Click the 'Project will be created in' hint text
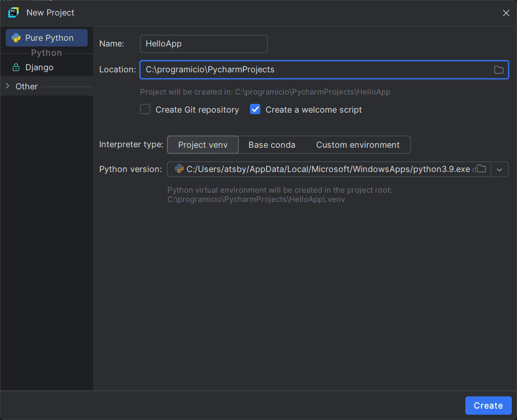The height and width of the screenshot is (420, 517). pos(265,92)
